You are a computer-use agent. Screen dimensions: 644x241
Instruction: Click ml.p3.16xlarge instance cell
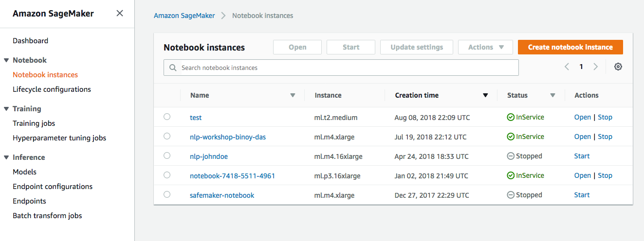coord(337,176)
